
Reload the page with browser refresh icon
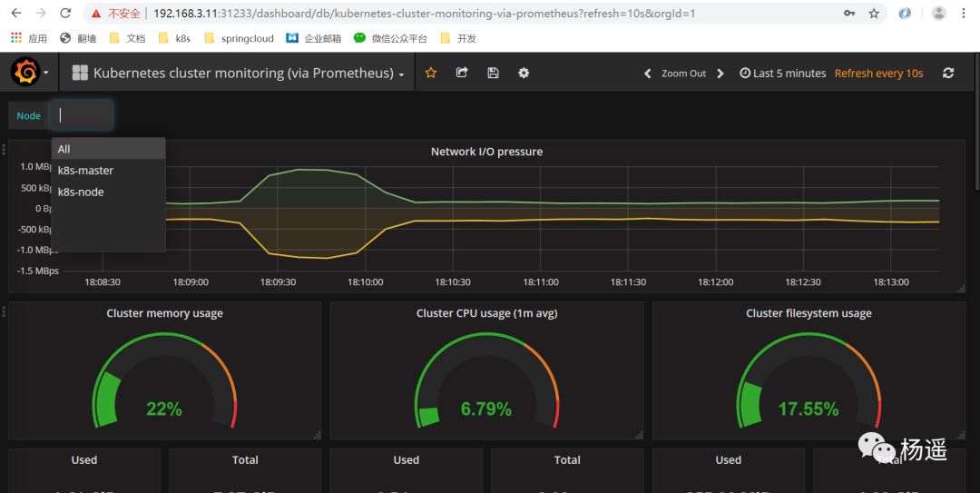tap(65, 13)
